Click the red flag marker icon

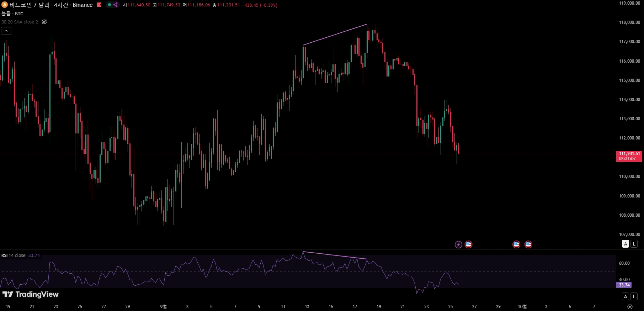pos(99,5)
